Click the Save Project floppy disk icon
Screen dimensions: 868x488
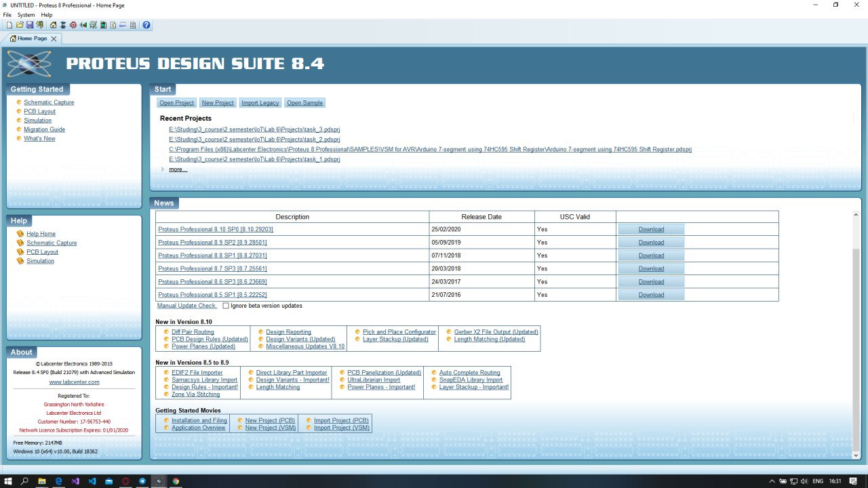click(x=30, y=25)
